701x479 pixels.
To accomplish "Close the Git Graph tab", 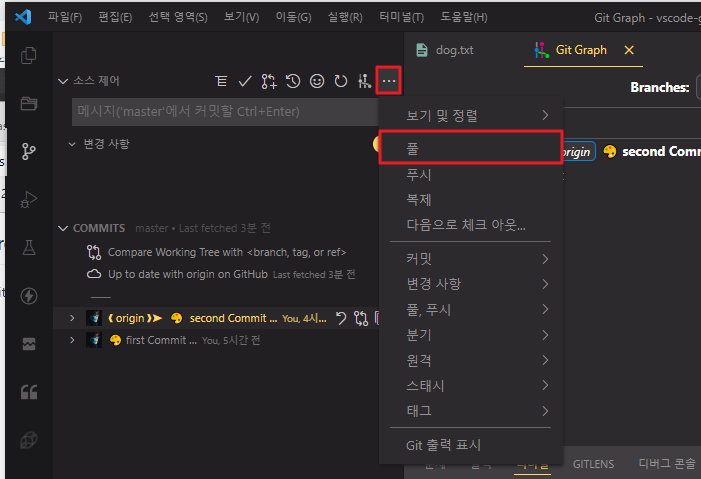I will 629,50.
